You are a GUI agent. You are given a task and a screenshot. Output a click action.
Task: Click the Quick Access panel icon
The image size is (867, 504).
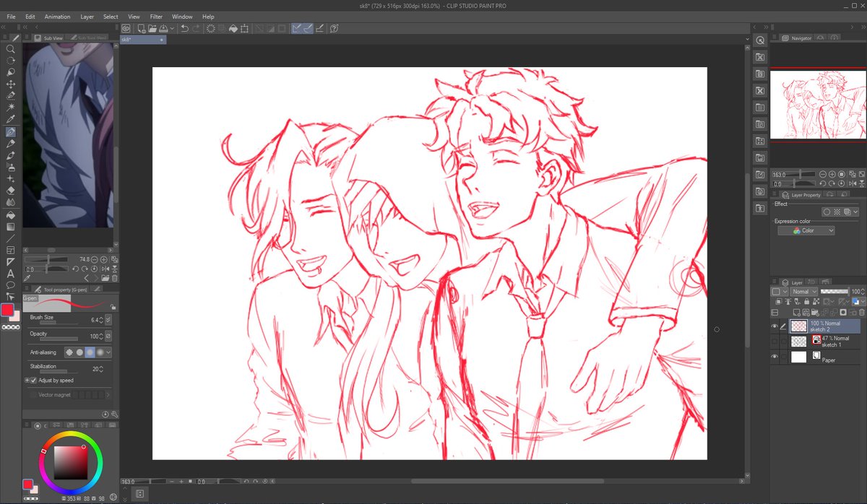coord(760,40)
